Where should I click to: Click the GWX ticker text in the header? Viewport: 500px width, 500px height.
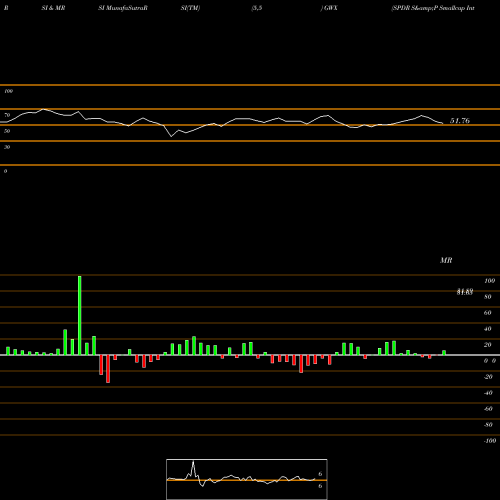pos(331,8)
